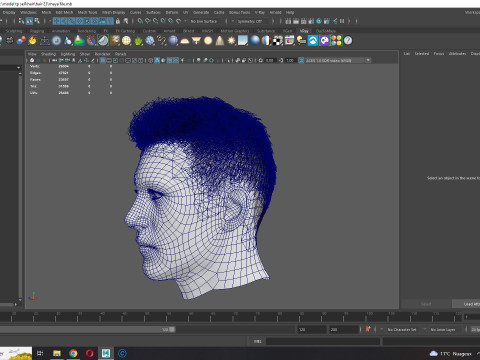Open Opera browser from taskbar
This screenshot has height=360, width=480.
[x=90, y=353]
